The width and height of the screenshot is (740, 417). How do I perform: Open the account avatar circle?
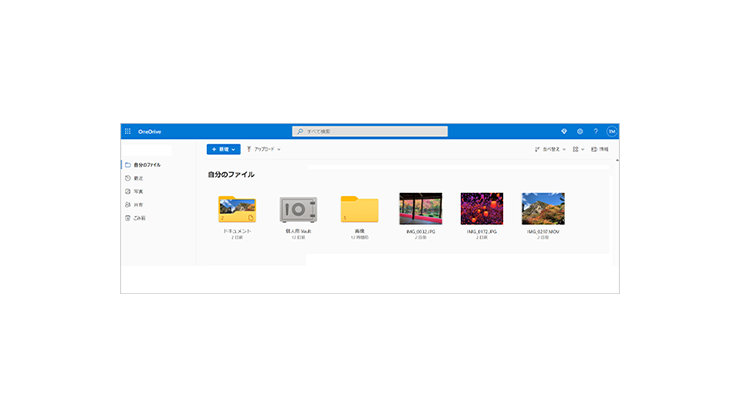pos(612,131)
